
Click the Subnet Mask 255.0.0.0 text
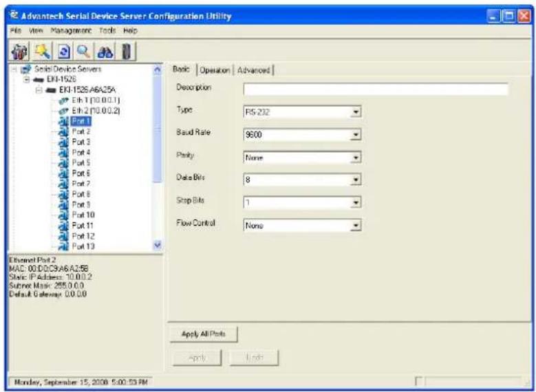coord(47,285)
